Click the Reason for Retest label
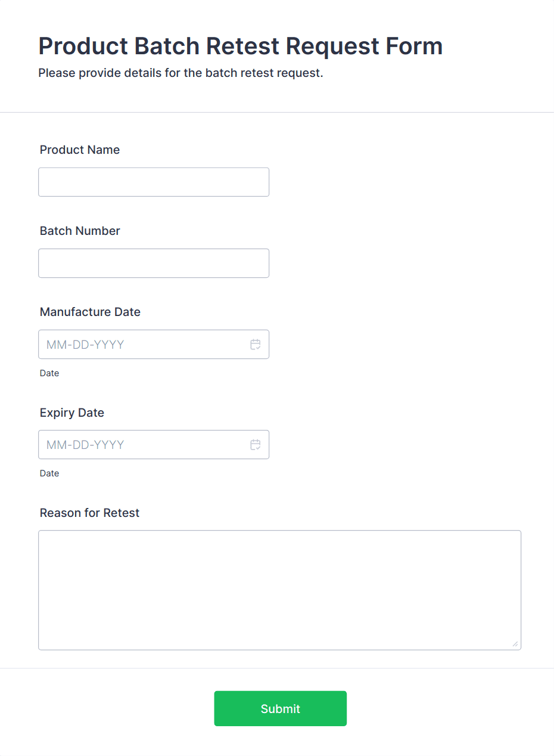 [x=89, y=513]
